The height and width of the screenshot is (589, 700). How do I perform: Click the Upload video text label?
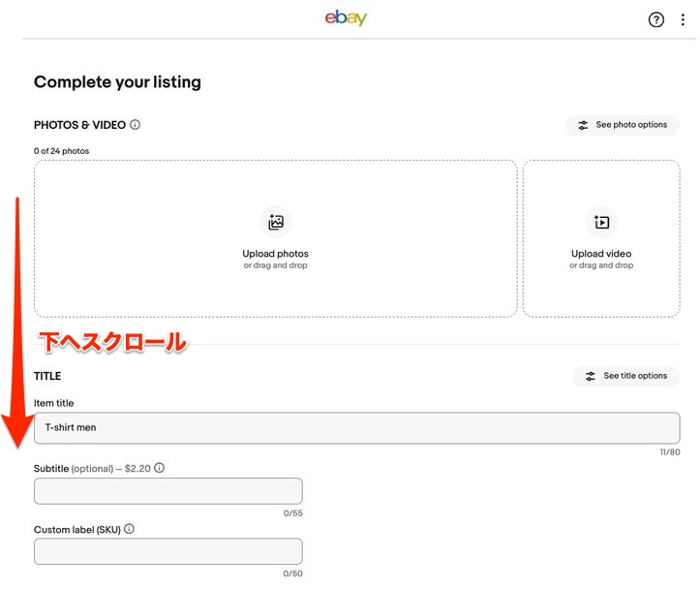pyautogui.click(x=601, y=254)
